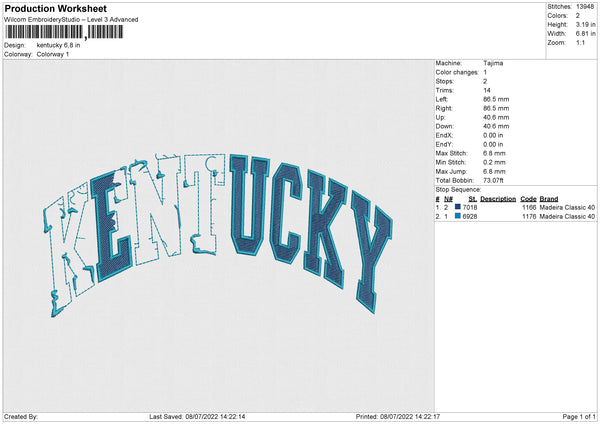Click the 'Production Worksheet' title
The width and height of the screenshot is (600, 424).
click(55, 8)
